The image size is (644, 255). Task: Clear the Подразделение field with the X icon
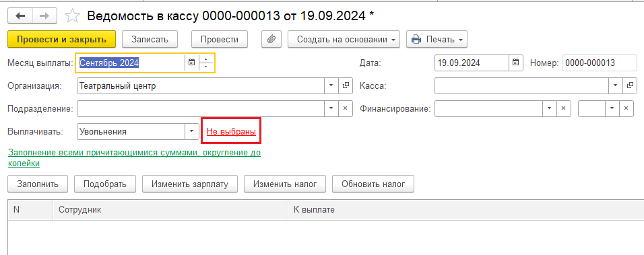coord(346,108)
